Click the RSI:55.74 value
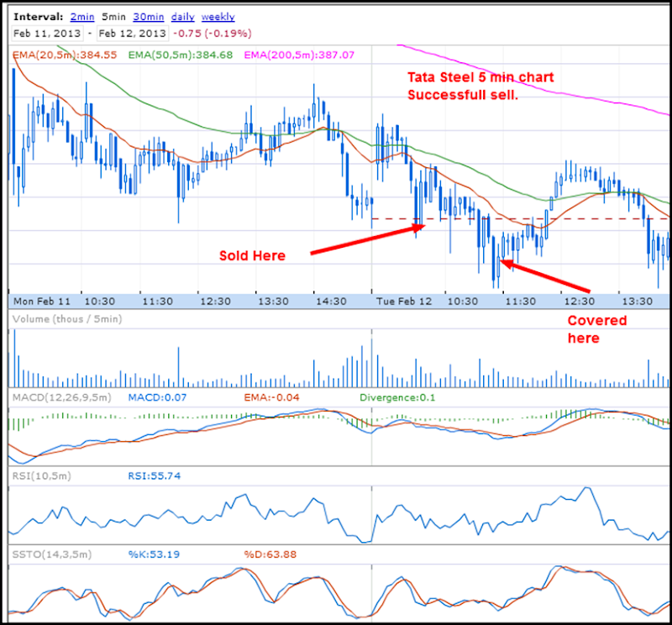This screenshot has width=672, height=625. (x=155, y=475)
